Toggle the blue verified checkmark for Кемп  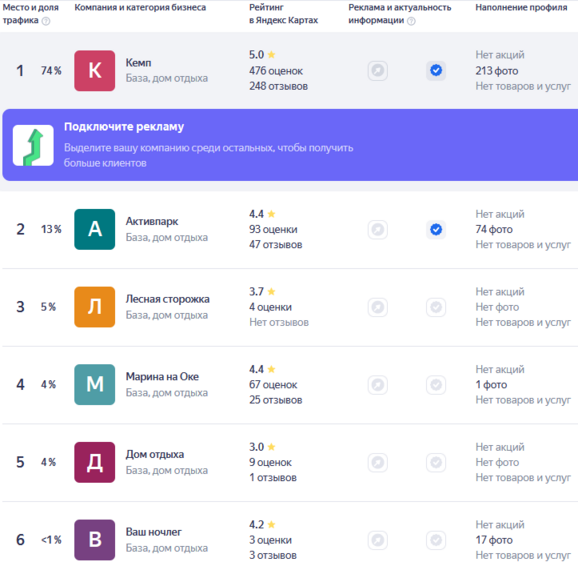436,70
